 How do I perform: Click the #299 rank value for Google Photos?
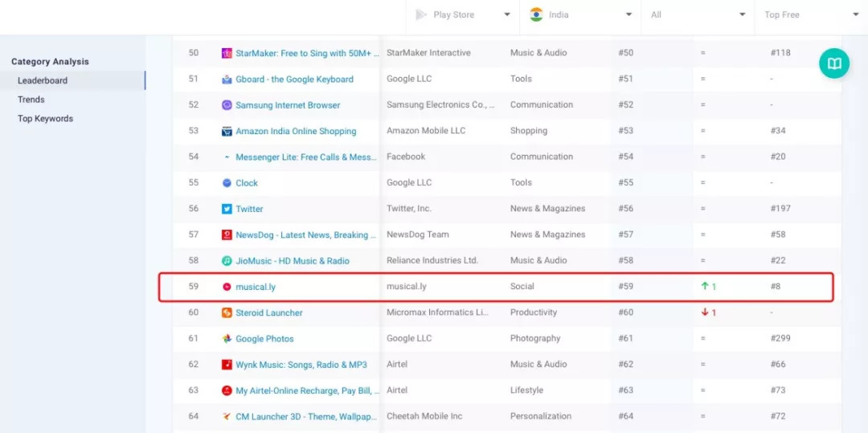point(780,338)
